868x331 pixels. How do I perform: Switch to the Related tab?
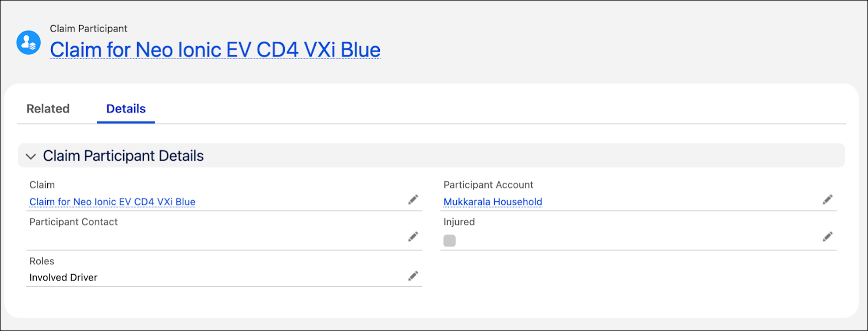pos(48,109)
